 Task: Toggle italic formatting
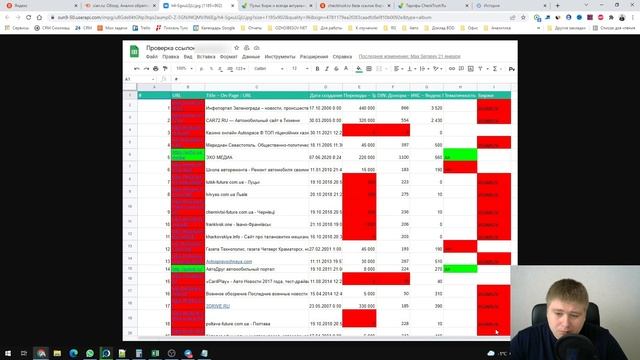(327, 69)
